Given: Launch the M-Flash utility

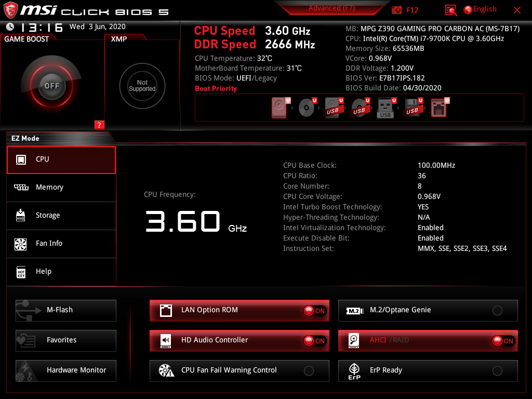Looking at the screenshot, I should 66,311.
